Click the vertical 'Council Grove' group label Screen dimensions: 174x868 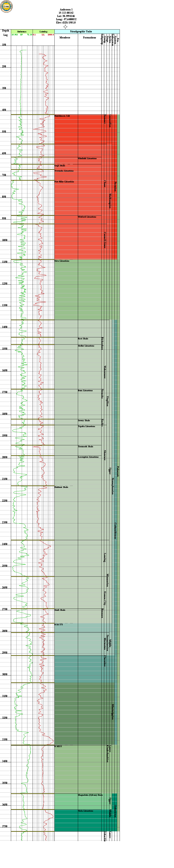coord(105,240)
